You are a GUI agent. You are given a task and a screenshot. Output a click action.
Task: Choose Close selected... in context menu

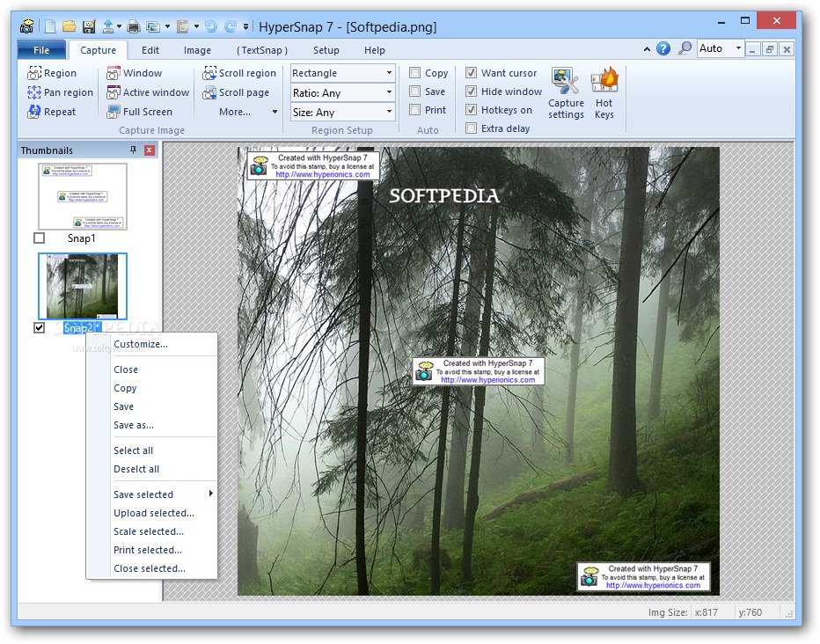pyautogui.click(x=151, y=568)
